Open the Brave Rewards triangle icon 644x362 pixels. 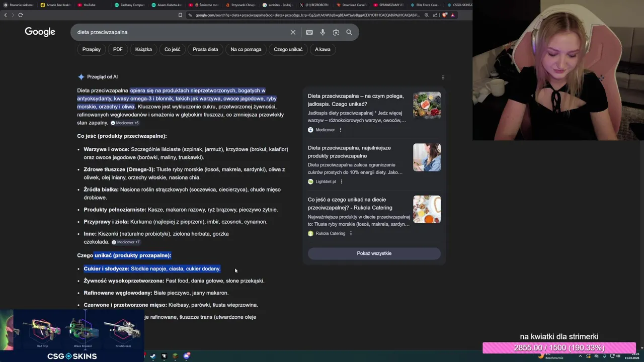pyautogui.click(x=452, y=15)
